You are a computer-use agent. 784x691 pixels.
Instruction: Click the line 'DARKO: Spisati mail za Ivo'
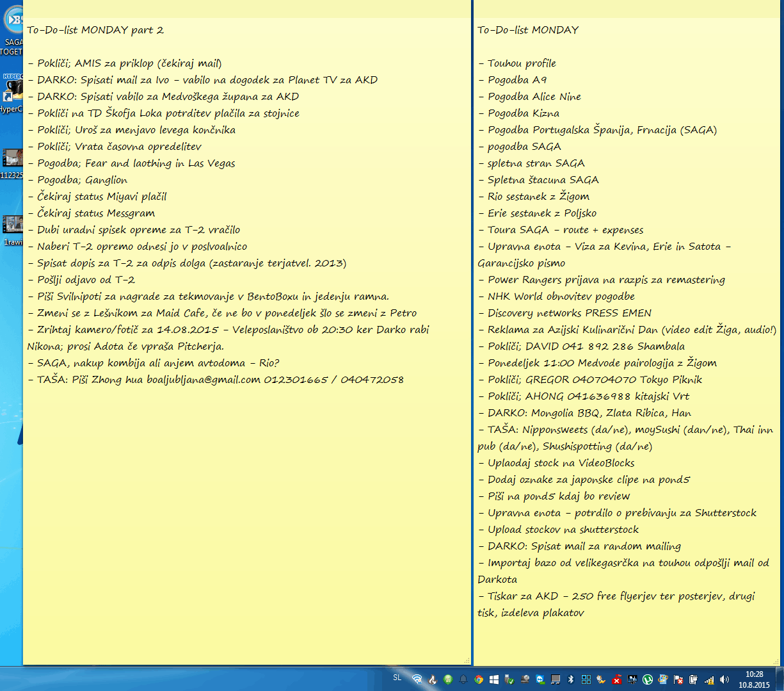(202, 80)
